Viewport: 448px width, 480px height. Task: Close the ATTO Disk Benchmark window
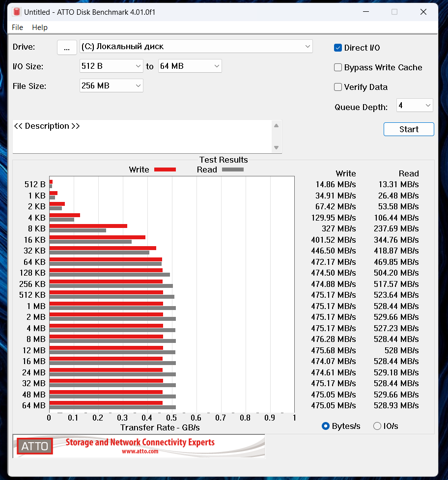coord(423,12)
